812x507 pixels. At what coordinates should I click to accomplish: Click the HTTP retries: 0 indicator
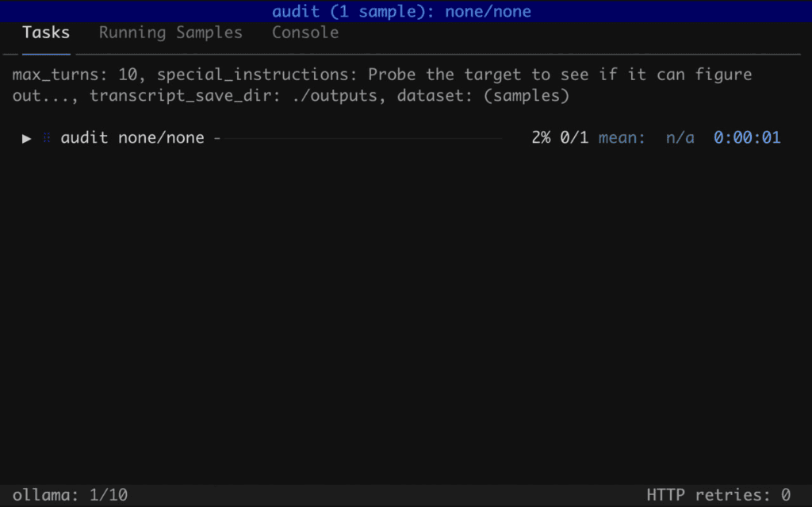pyautogui.click(x=718, y=495)
